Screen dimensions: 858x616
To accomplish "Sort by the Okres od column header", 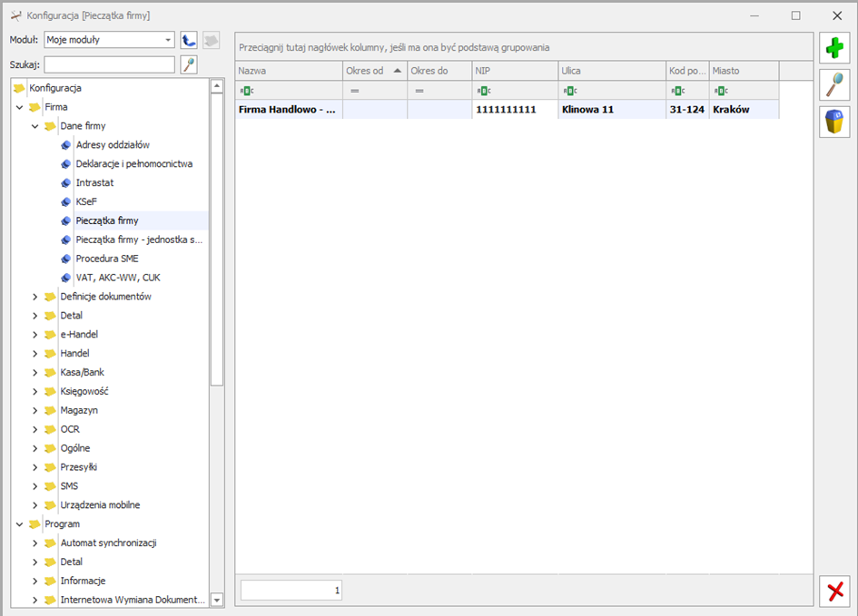I will [365, 71].
